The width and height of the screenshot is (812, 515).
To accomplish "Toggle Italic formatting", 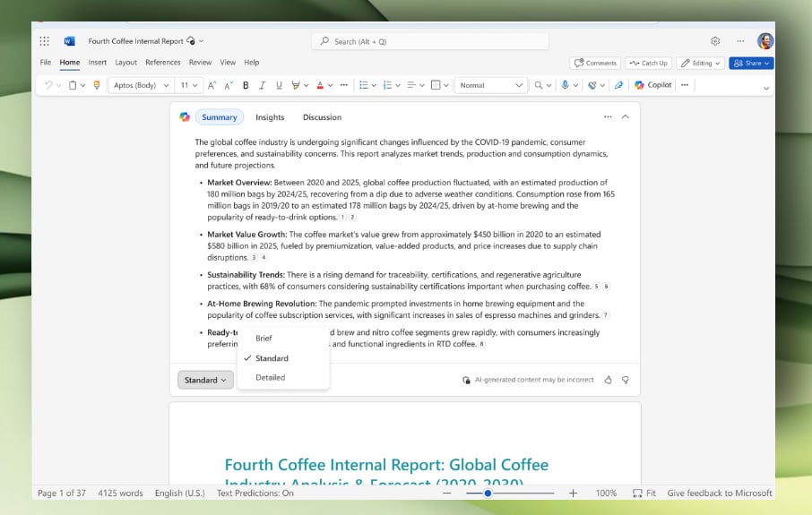I will 262,85.
